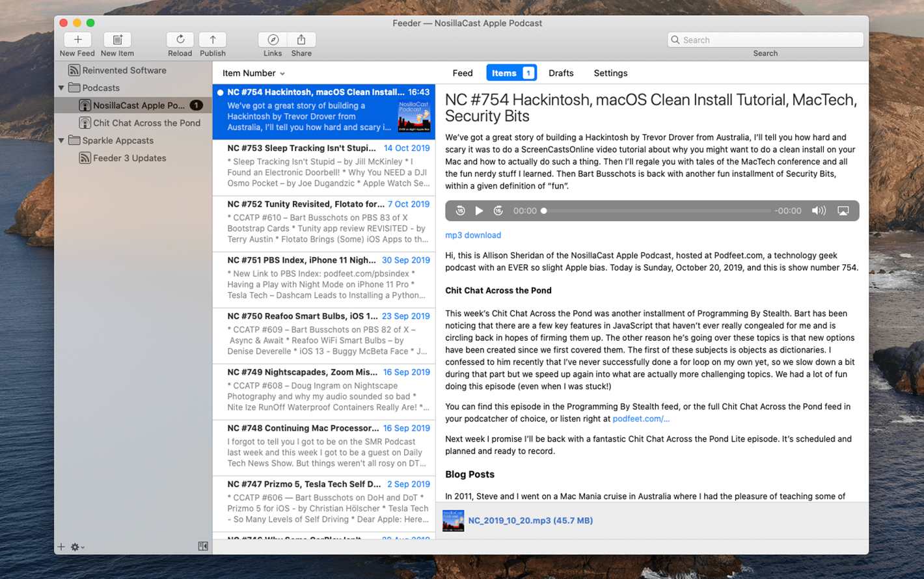The height and width of the screenshot is (579, 924).
Task: Click the New Feed toolbar icon
Action: click(x=77, y=40)
